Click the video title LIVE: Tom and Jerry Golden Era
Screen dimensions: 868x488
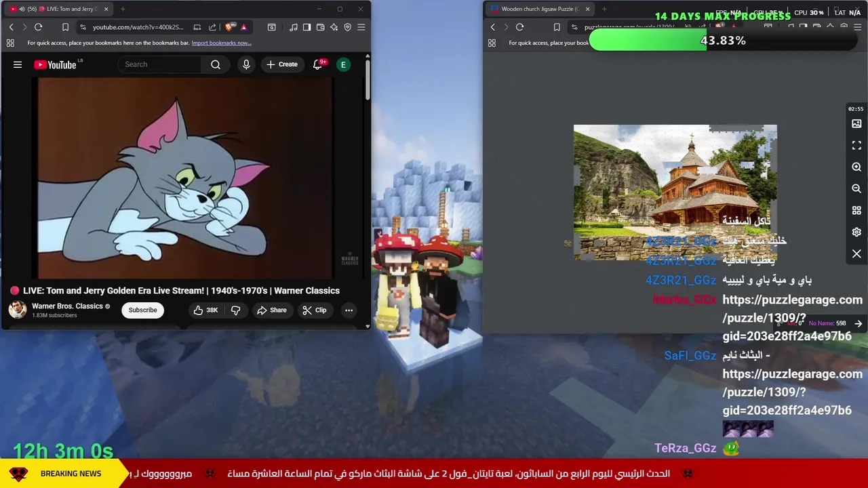click(181, 290)
